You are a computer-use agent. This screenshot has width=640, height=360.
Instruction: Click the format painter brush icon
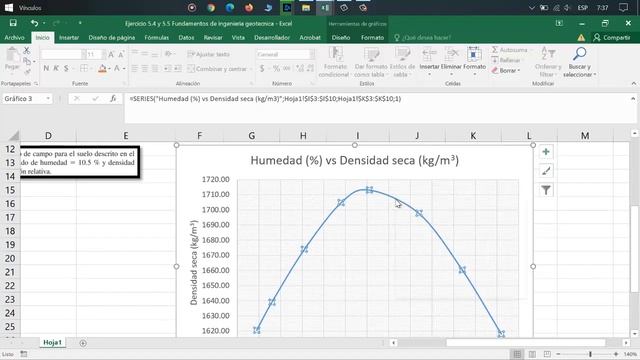pyautogui.click(x=27, y=72)
